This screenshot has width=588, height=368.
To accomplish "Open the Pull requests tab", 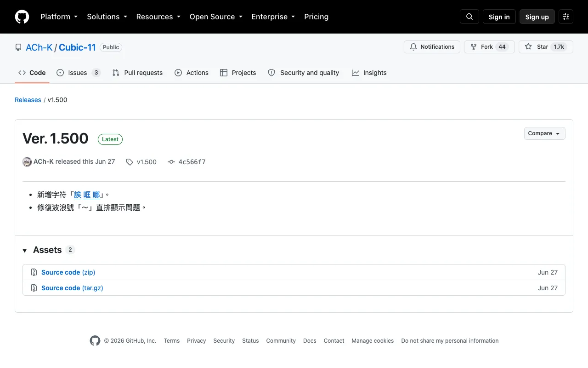I will 137,73.
